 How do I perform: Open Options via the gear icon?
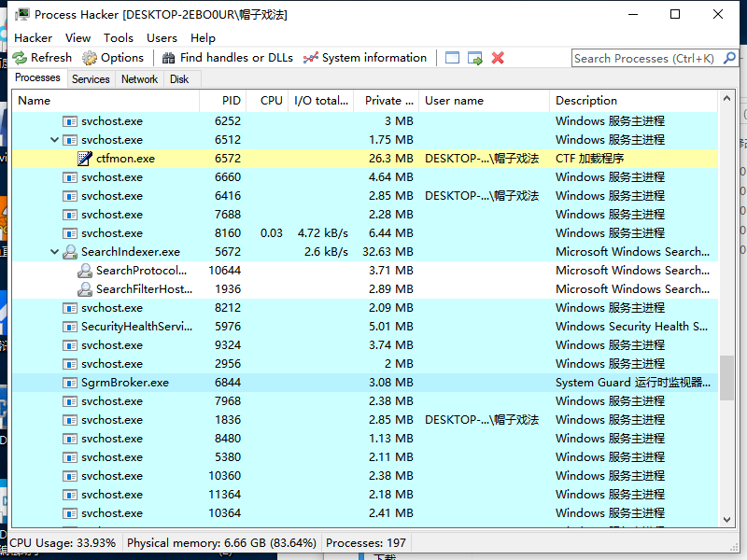[x=90, y=58]
